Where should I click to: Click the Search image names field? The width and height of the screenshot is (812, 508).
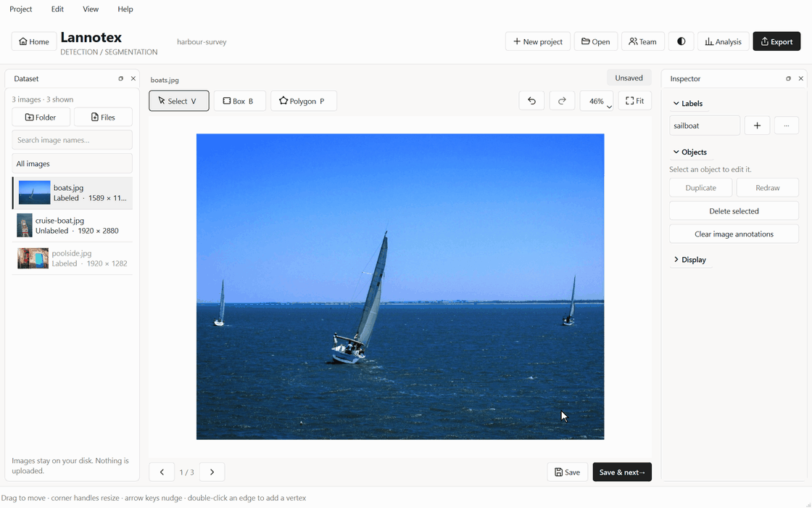point(72,140)
